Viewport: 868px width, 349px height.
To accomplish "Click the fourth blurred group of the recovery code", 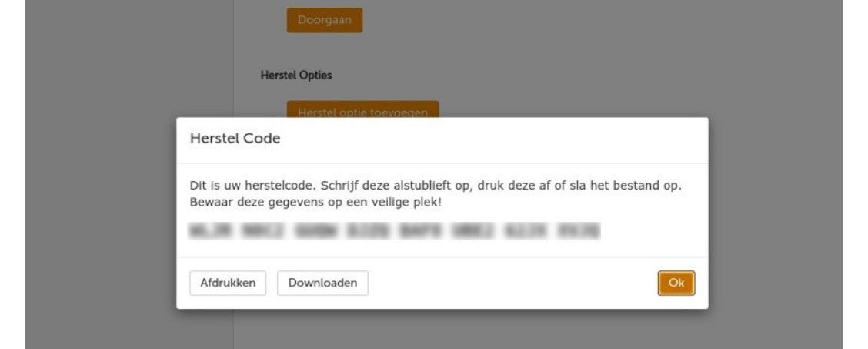I will 368,230.
